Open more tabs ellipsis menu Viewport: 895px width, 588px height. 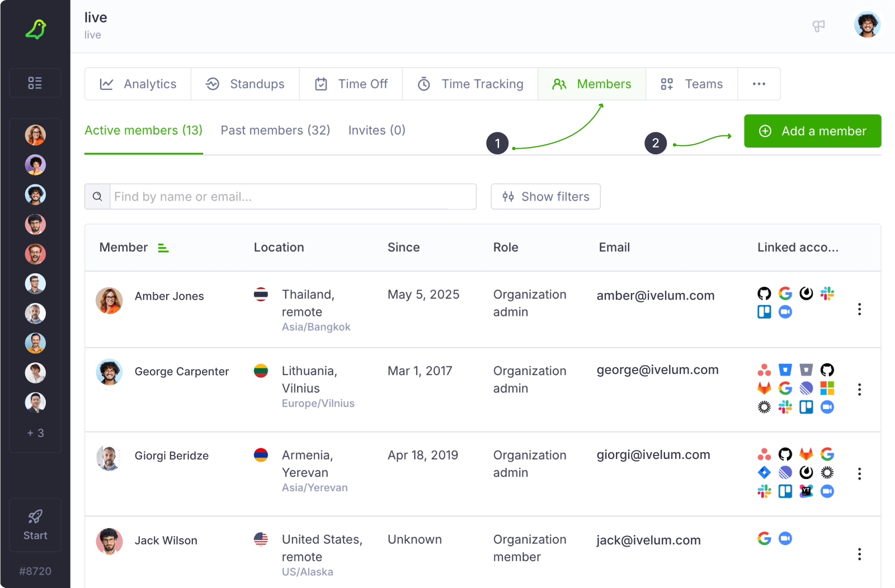759,84
